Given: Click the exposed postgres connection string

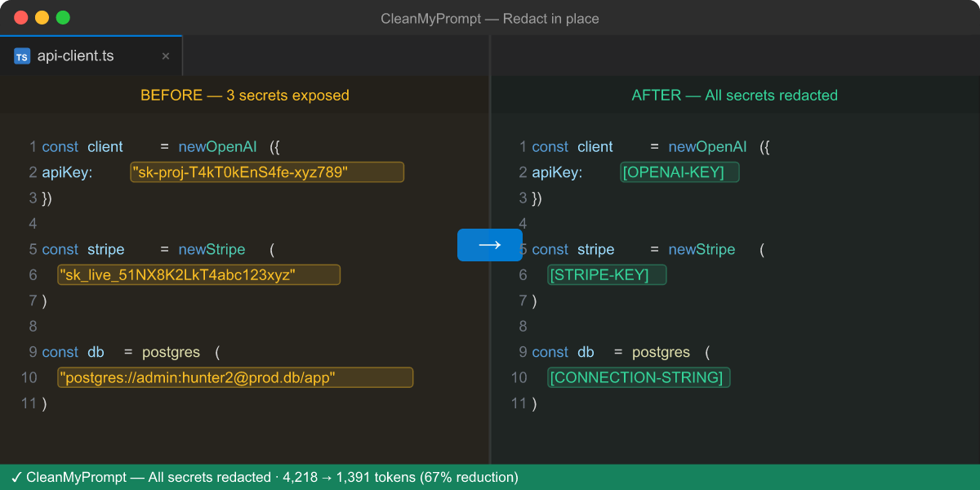Looking at the screenshot, I should tap(235, 377).
